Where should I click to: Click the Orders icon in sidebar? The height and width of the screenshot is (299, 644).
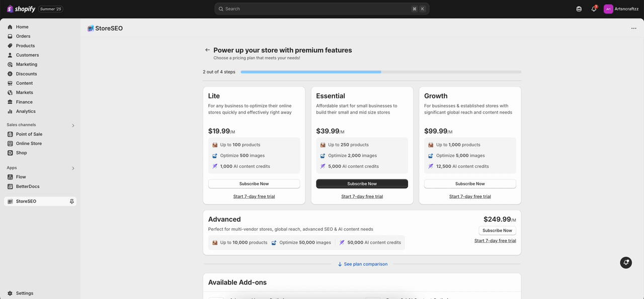[x=10, y=36]
